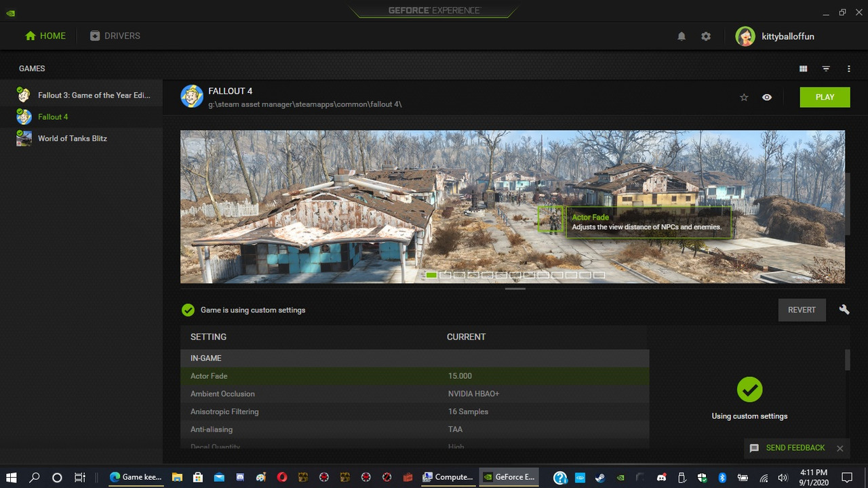This screenshot has width=868, height=488.
Task: Open Microsoft Store from the taskbar
Action: pos(198,477)
